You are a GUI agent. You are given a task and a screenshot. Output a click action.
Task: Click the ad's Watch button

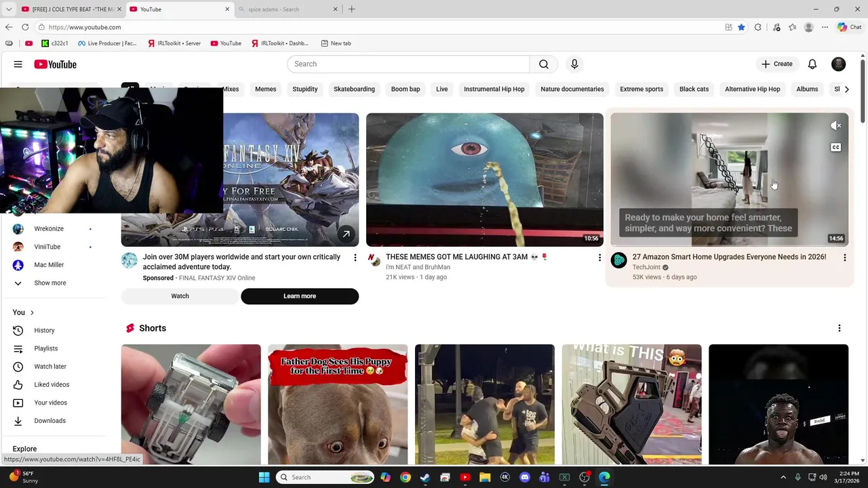(180, 296)
